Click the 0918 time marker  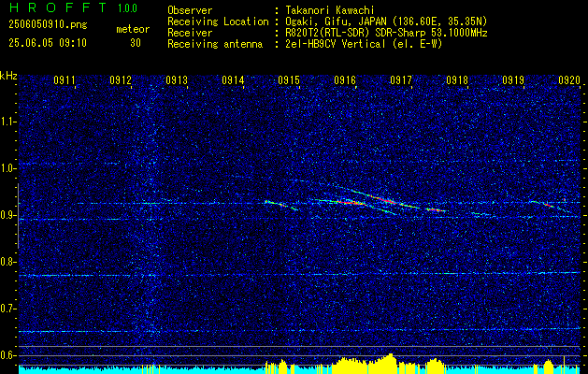pos(457,79)
